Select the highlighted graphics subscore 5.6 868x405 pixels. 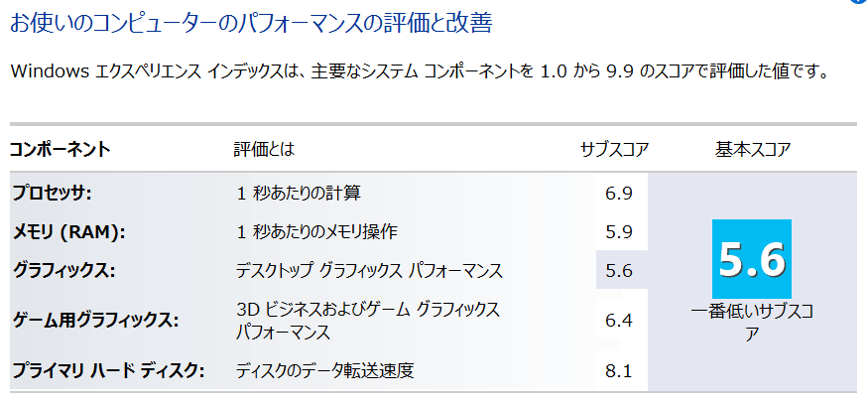point(618,270)
